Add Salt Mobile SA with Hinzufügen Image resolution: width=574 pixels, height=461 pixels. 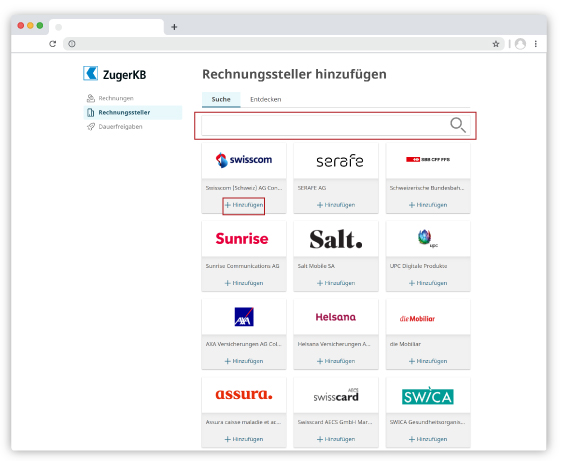point(336,283)
